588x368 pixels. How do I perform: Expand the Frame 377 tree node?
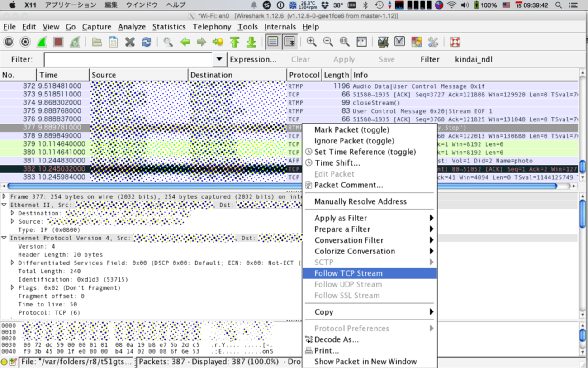(x=4, y=197)
